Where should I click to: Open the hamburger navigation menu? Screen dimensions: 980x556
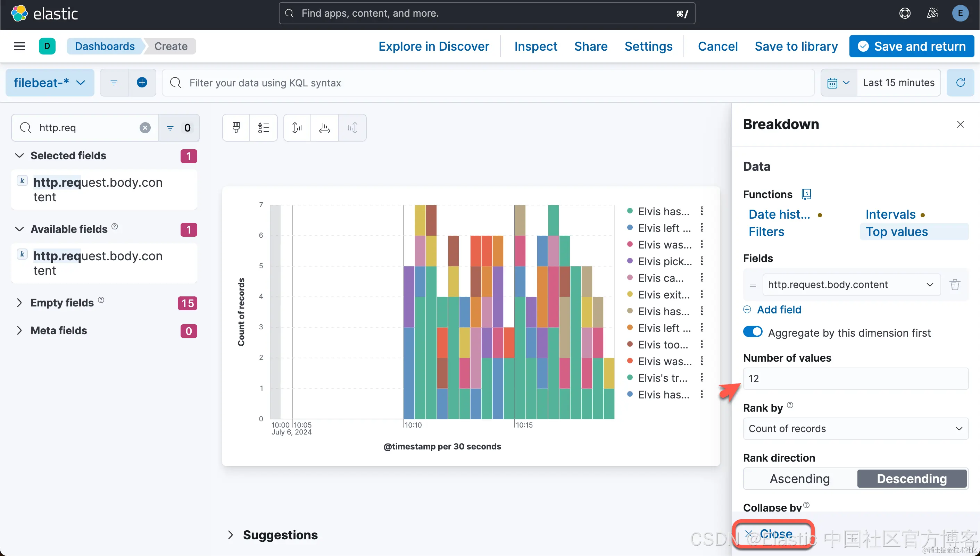click(19, 46)
